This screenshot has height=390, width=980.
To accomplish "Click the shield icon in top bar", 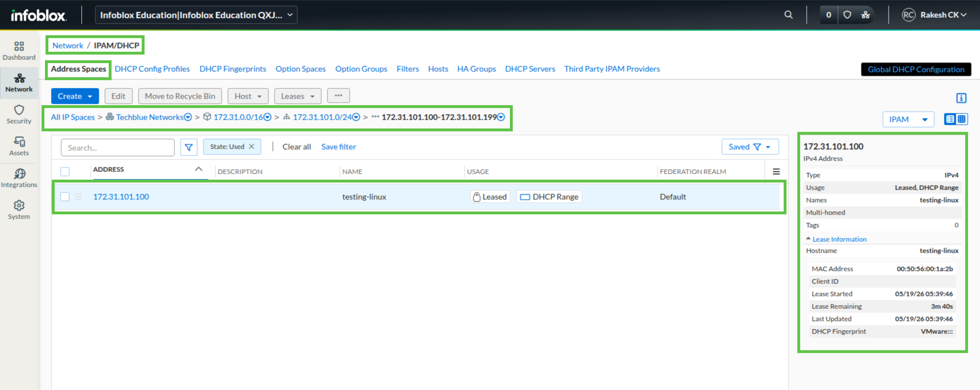I will 847,15.
